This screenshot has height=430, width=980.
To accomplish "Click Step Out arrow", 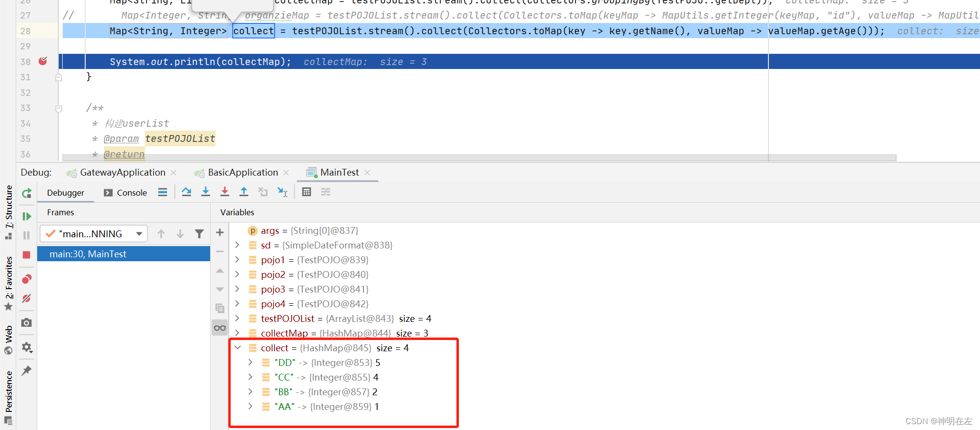I will pos(244,192).
